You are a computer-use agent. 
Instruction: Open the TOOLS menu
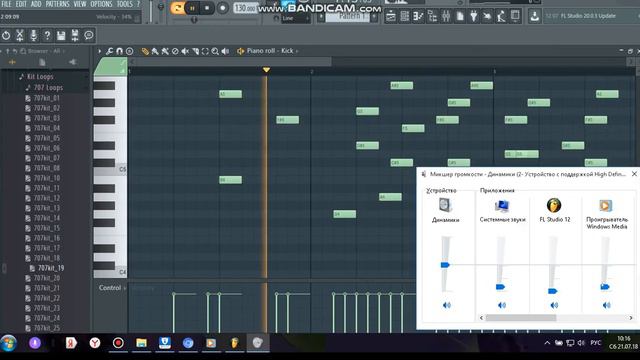124,4
